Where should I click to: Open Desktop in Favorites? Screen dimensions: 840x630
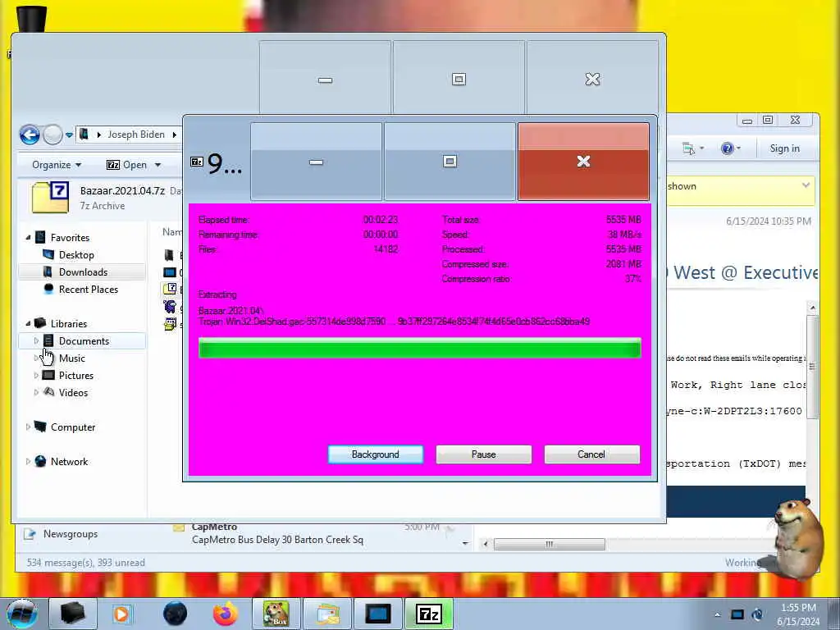pyautogui.click(x=76, y=255)
